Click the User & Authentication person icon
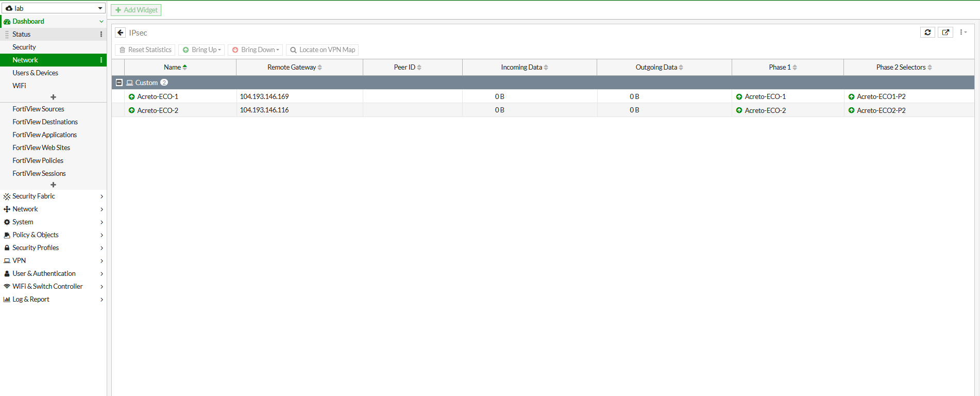The width and height of the screenshot is (980, 396). 7,274
